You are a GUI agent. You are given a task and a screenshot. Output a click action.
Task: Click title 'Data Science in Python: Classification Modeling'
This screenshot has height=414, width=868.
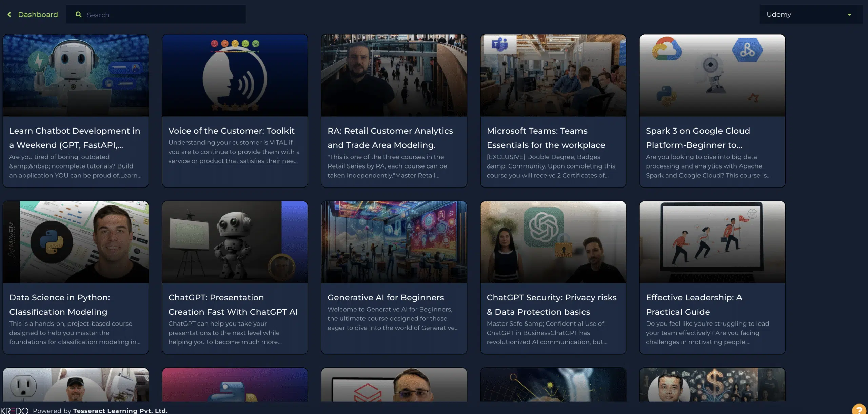tap(60, 304)
